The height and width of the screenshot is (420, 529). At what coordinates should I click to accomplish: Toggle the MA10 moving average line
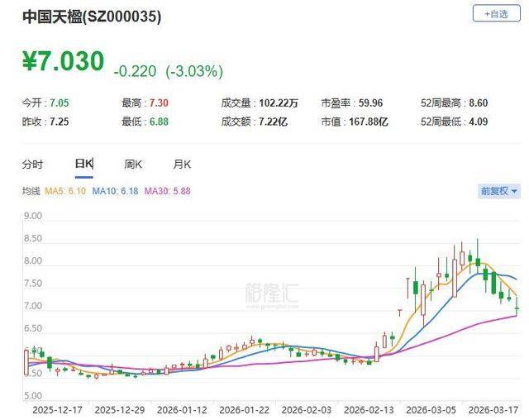[116, 192]
